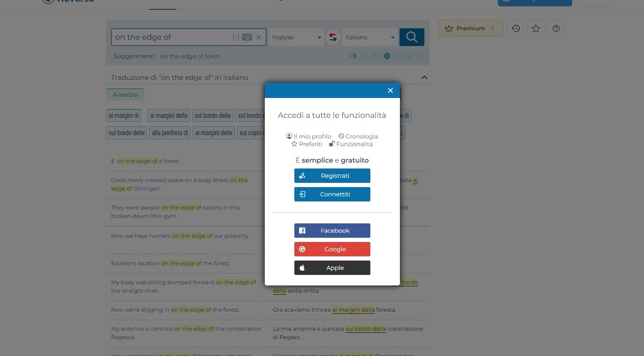Open favorites star icon in toolbar
Screen dimensions: 644x356
click(536, 28)
